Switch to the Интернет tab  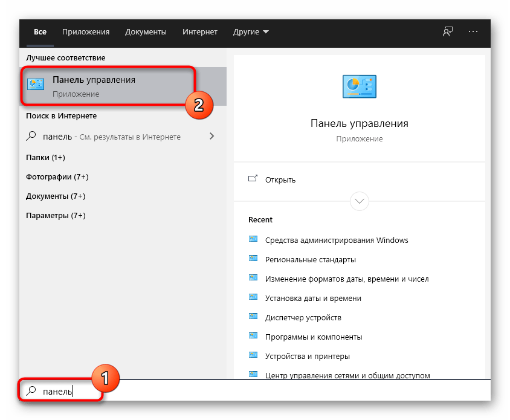(x=199, y=32)
